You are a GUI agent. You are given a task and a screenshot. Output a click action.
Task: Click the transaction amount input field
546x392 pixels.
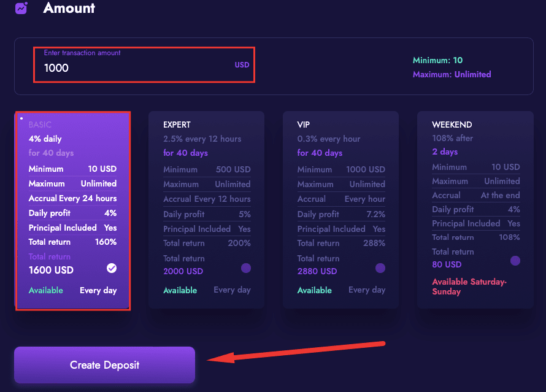tap(135, 68)
